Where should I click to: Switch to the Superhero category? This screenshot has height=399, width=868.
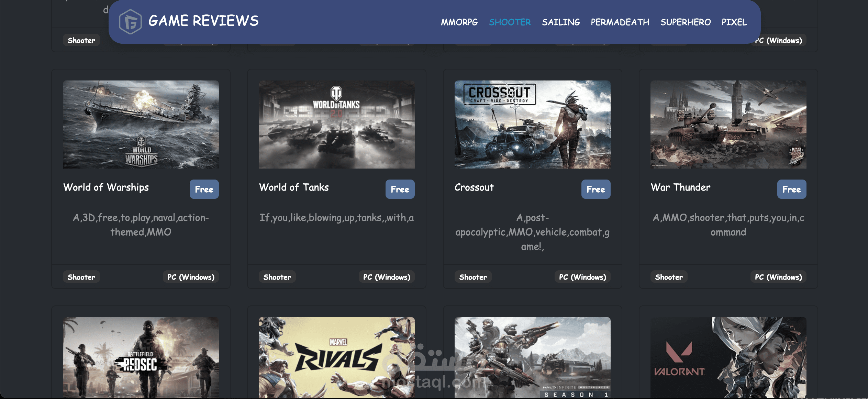click(685, 22)
